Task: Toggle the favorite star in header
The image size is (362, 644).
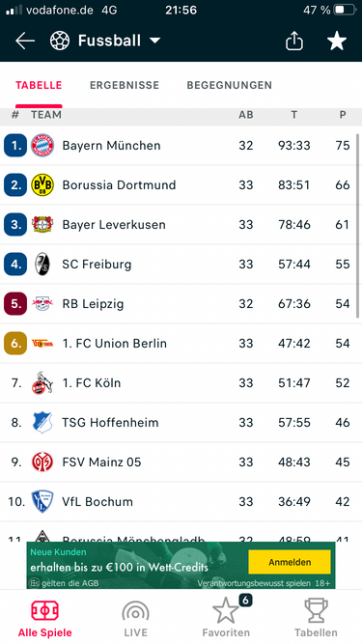Action: [337, 42]
